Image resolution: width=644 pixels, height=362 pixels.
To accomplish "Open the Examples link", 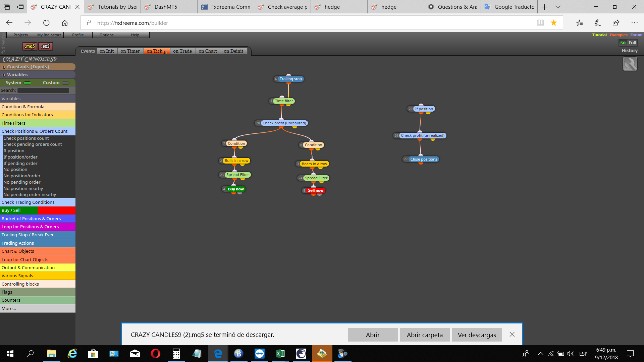I will (x=619, y=35).
